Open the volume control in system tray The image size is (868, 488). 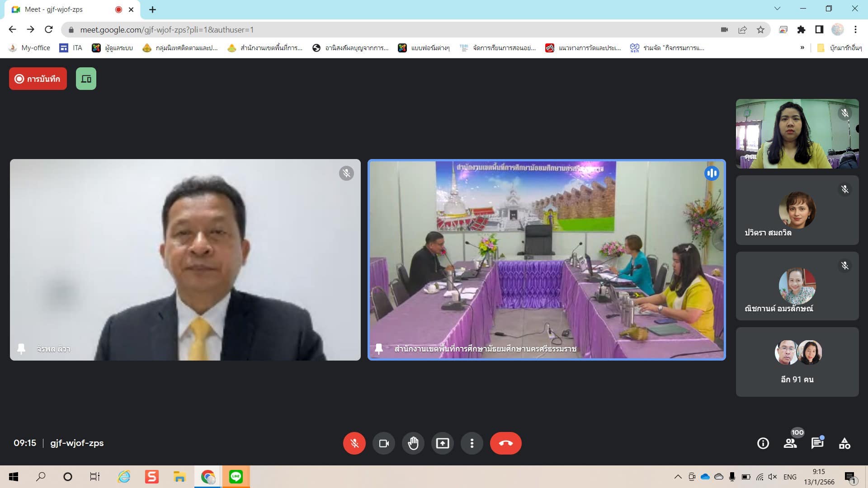(772, 476)
